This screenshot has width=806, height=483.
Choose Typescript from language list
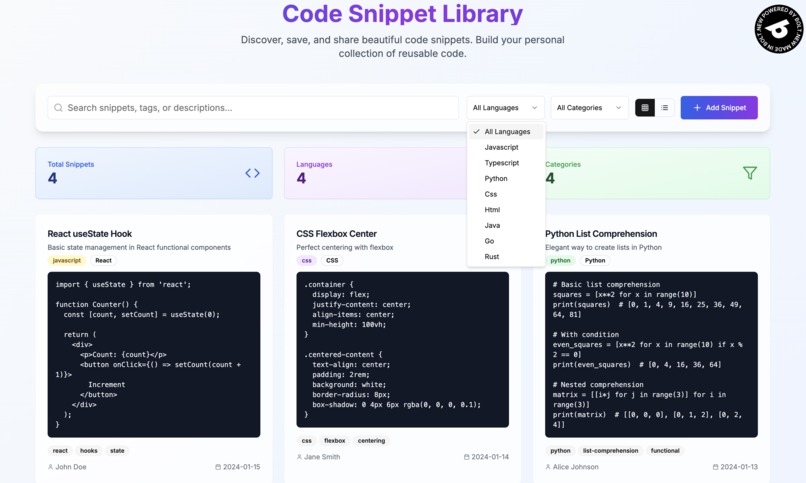click(506, 163)
